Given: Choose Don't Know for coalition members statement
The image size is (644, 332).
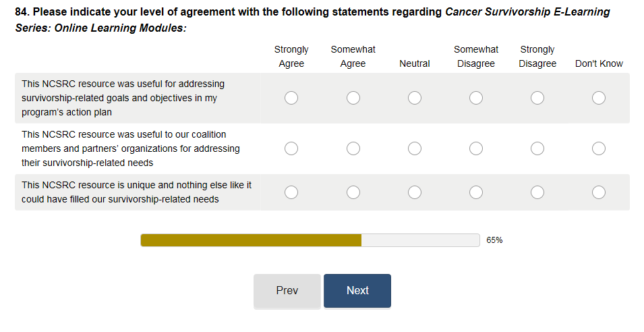Looking at the screenshot, I should (599, 148).
